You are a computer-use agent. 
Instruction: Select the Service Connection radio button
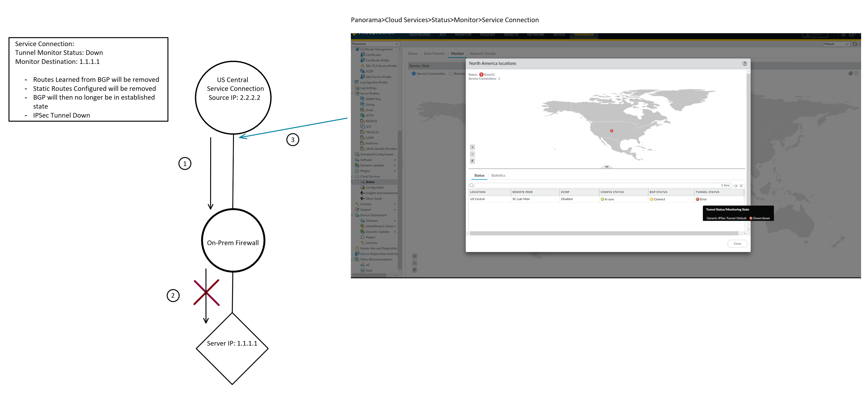click(414, 74)
